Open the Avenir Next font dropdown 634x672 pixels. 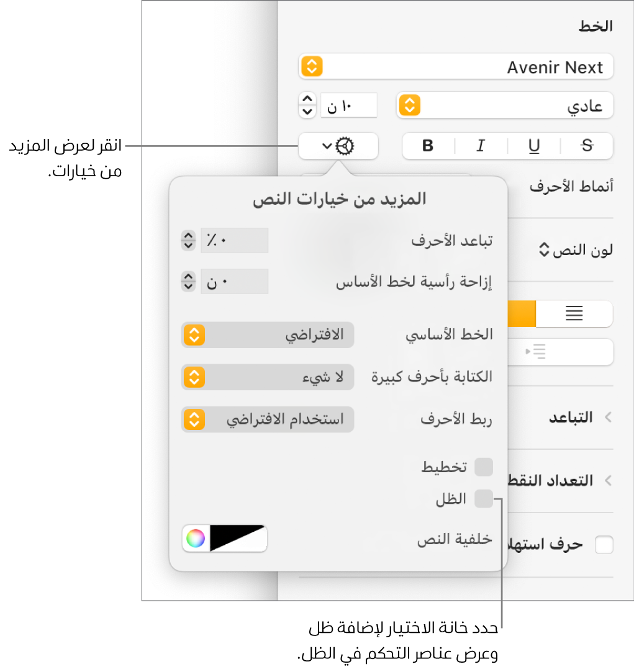point(456,67)
